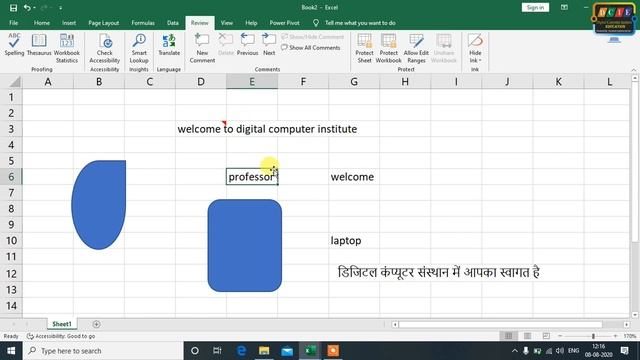The height and width of the screenshot is (360, 640).
Task: Switch to the Home tab
Action: click(42, 23)
